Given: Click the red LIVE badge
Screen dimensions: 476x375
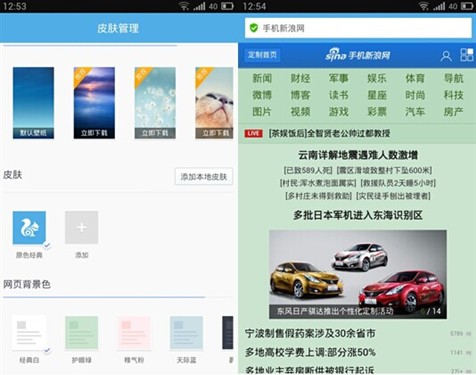Looking at the screenshot, I should [x=253, y=134].
